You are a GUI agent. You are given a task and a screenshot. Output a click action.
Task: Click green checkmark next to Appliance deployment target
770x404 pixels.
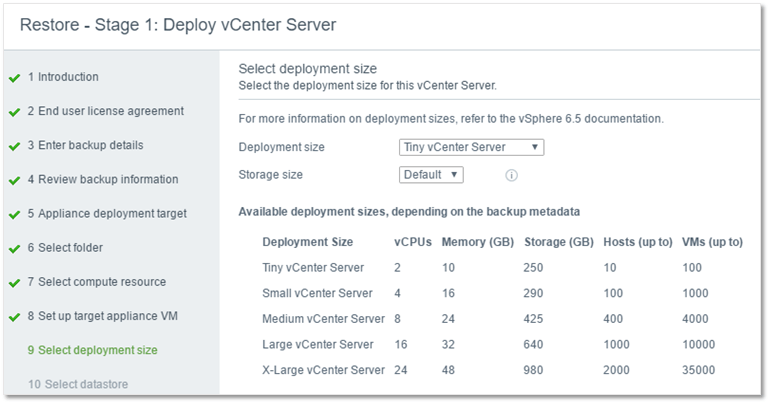(x=15, y=215)
